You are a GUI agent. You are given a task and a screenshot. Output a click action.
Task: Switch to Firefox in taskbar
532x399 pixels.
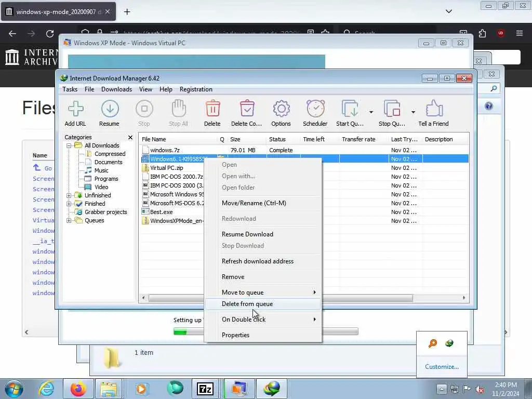pos(78,389)
